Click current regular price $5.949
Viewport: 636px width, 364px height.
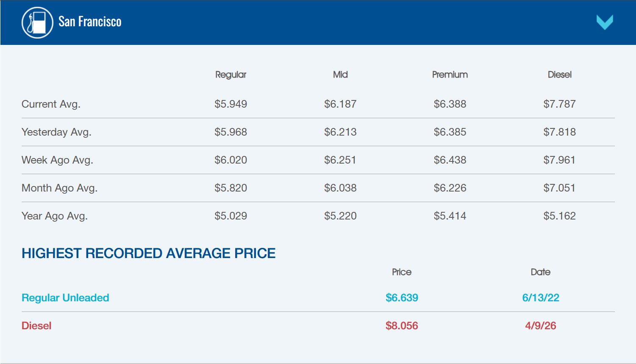pos(231,104)
